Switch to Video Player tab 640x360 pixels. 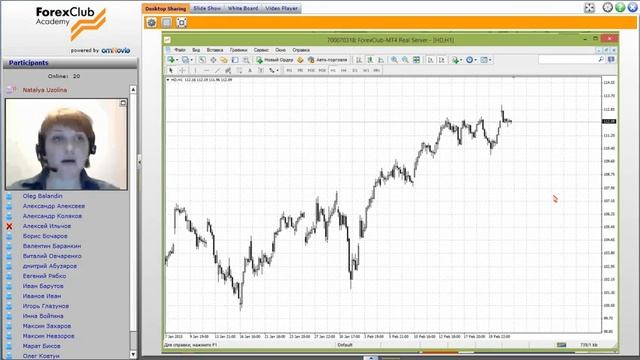click(x=282, y=8)
